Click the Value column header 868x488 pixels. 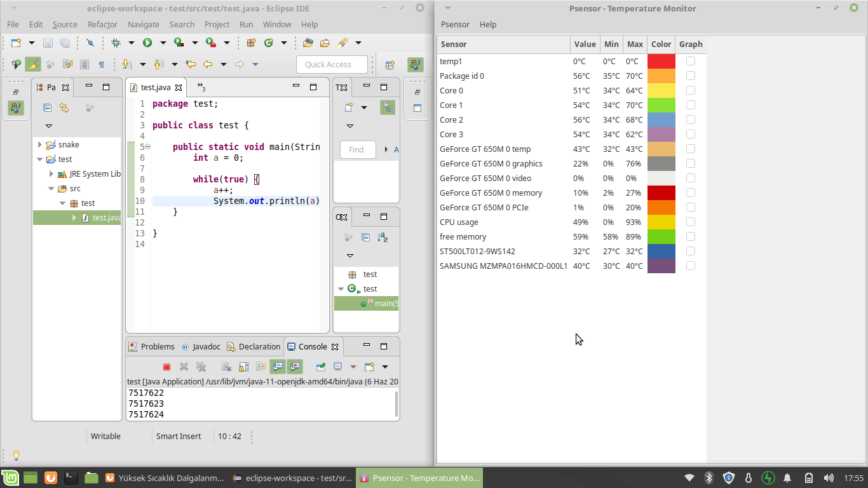(x=585, y=44)
